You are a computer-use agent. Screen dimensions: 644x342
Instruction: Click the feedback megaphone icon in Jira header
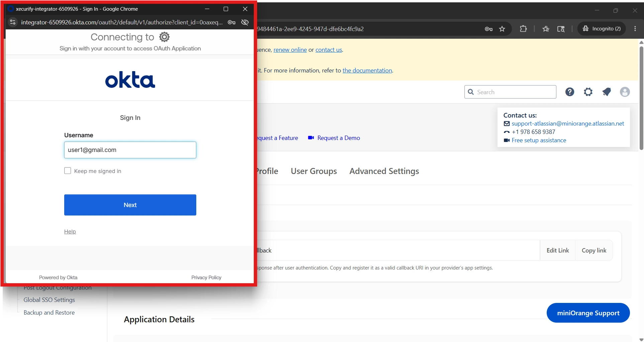607,92
